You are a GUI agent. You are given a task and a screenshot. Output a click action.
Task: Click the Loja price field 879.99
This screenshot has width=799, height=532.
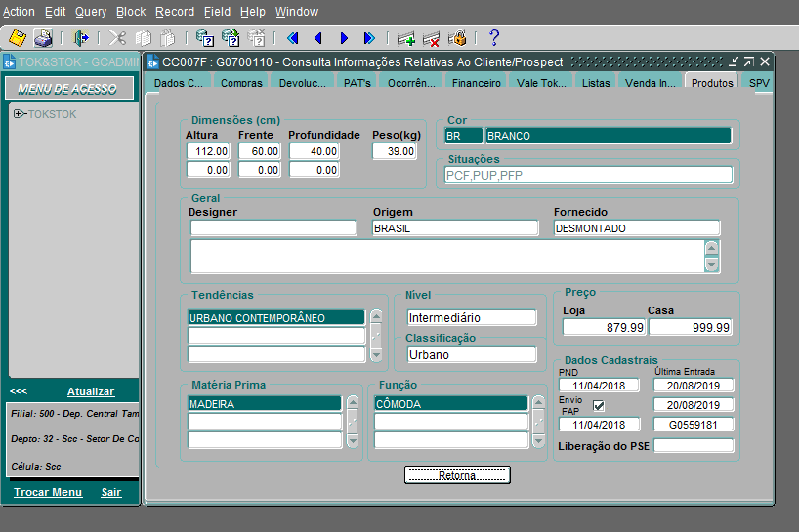[605, 327]
